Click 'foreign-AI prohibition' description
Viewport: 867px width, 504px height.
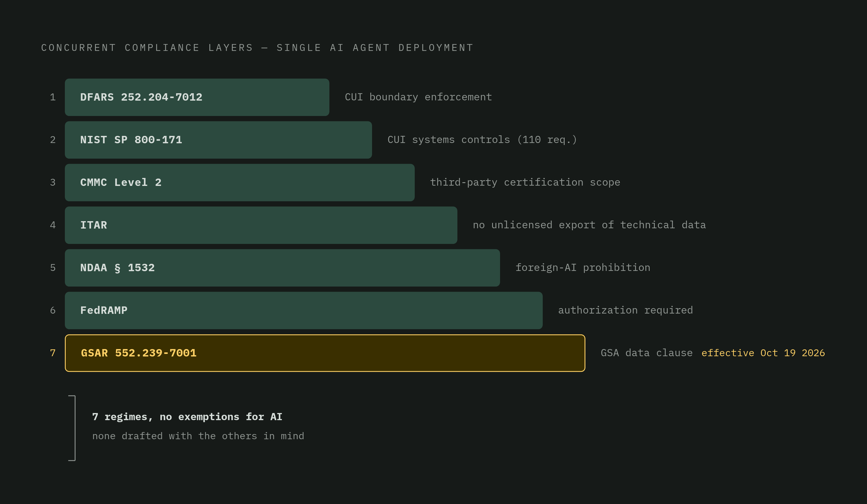tap(583, 268)
